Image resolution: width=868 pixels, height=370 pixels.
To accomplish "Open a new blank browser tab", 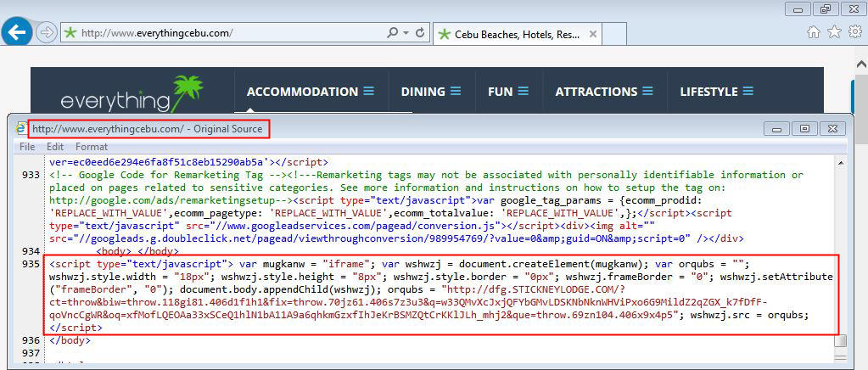I will coord(614,34).
